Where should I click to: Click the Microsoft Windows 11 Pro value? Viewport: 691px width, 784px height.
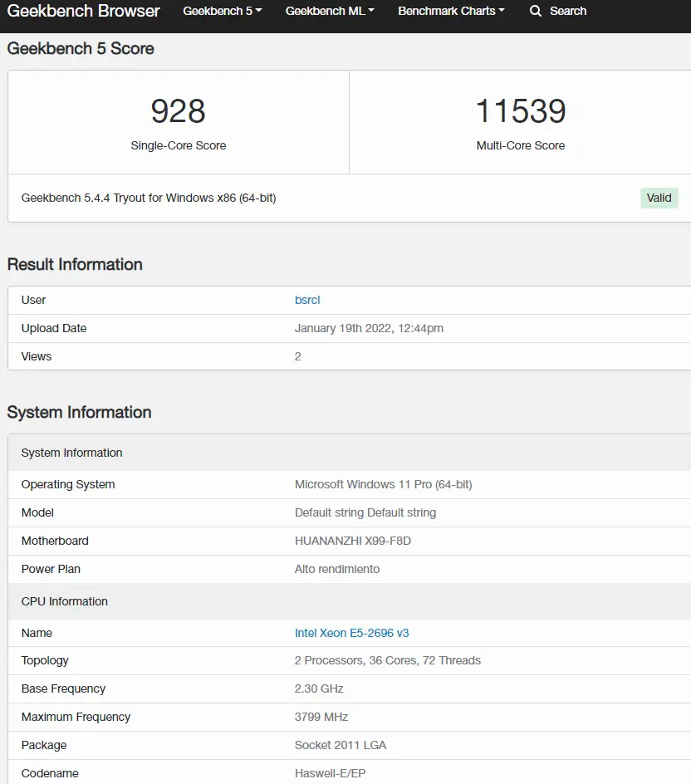384,484
